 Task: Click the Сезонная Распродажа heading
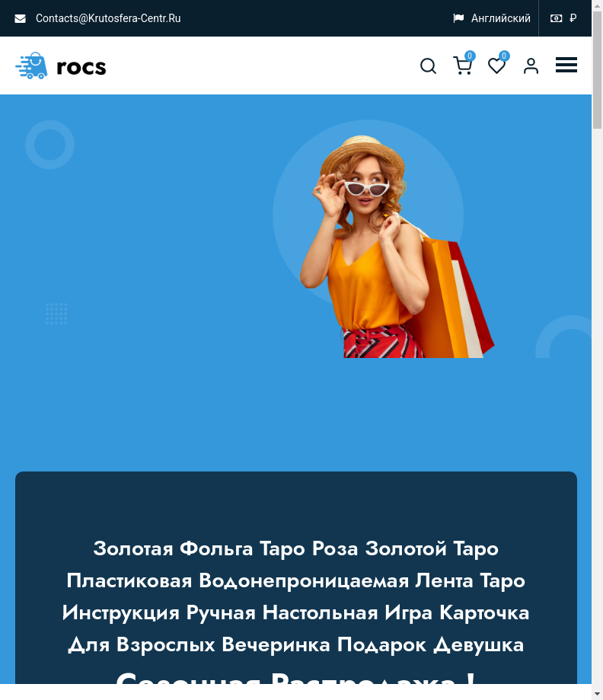pos(295,676)
